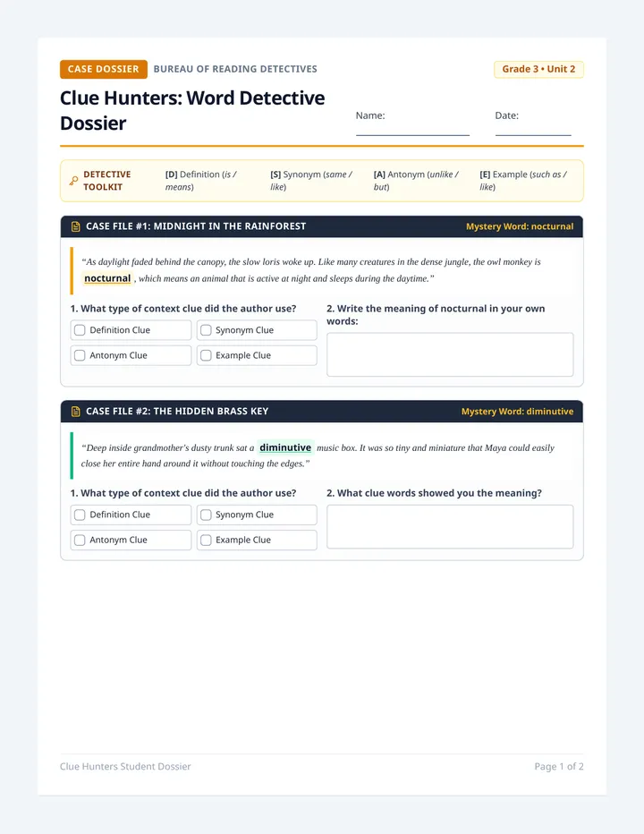Click the highlighted word nocturnal in the passage
This screenshot has width=644, height=834.
[107, 278]
